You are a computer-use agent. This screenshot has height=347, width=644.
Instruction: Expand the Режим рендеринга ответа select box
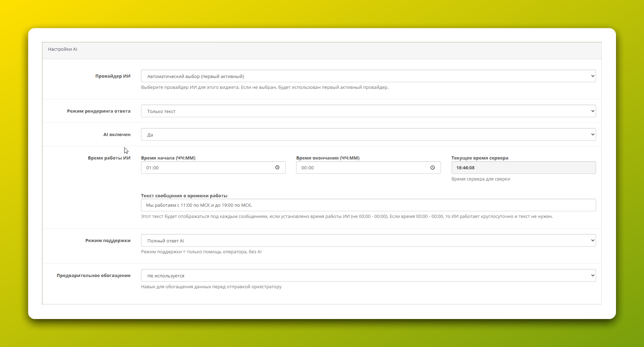tap(368, 111)
